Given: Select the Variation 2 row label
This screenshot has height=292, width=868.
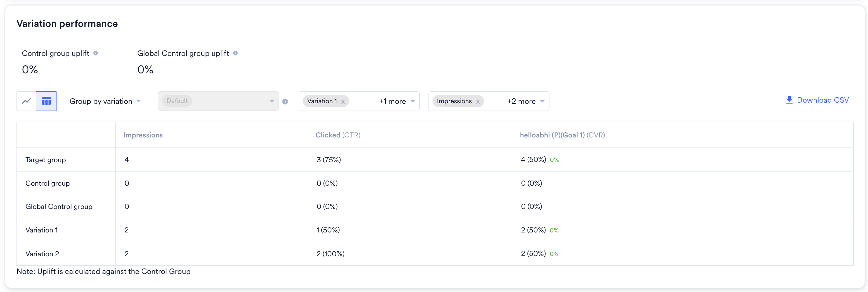Looking at the screenshot, I should coord(42,254).
